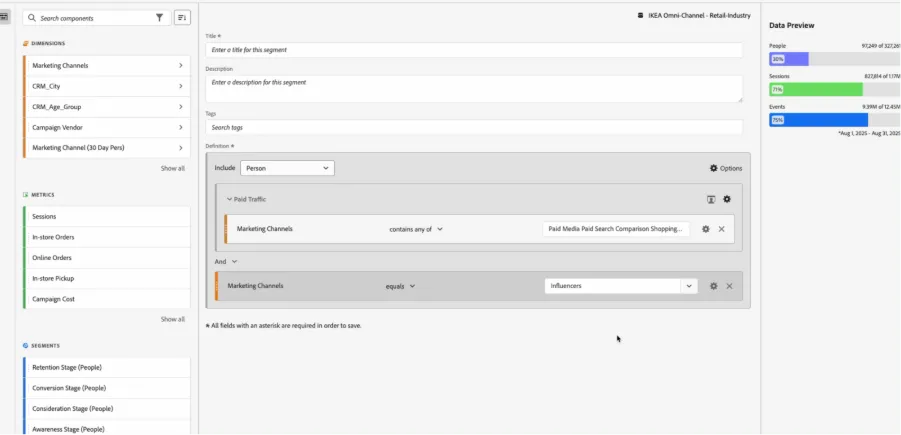Click the Paid Traffic container name
901x435 pixels.
tap(250, 199)
